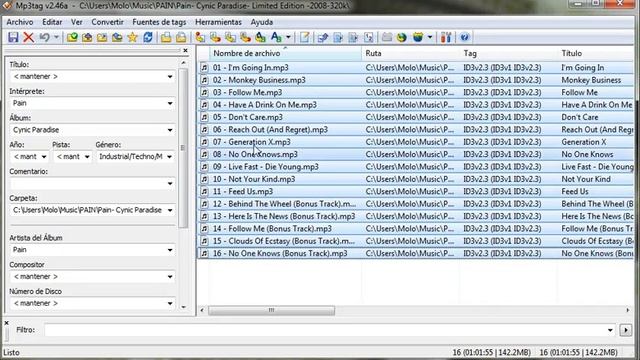Sort by Nombre de archivo column header
This screenshot has width=640, height=360.
coord(286,53)
